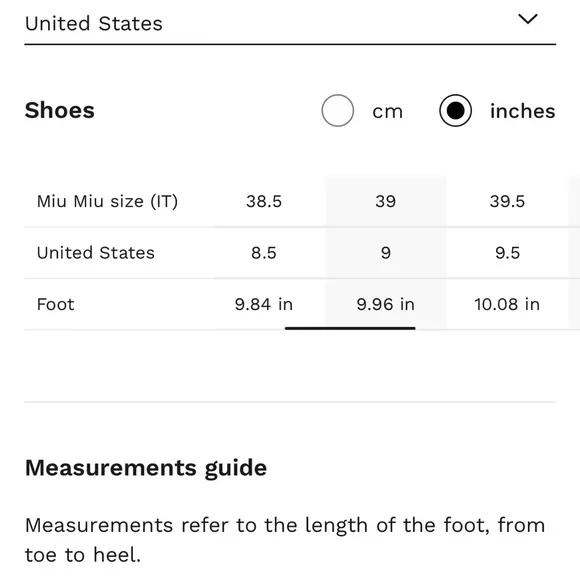This screenshot has height=580, width=580.
Task: Select the cm radio button
Action: click(337, 111)
